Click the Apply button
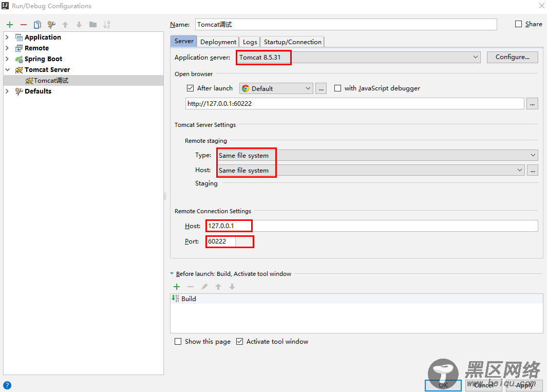The image size is (547, 392). coord(525,385)
